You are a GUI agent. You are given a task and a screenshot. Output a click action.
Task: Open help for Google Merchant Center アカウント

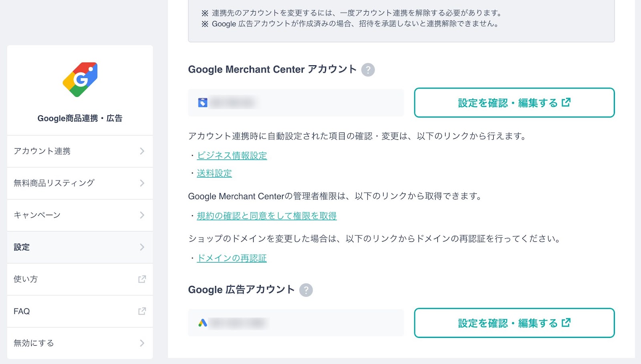click(368, 70)
